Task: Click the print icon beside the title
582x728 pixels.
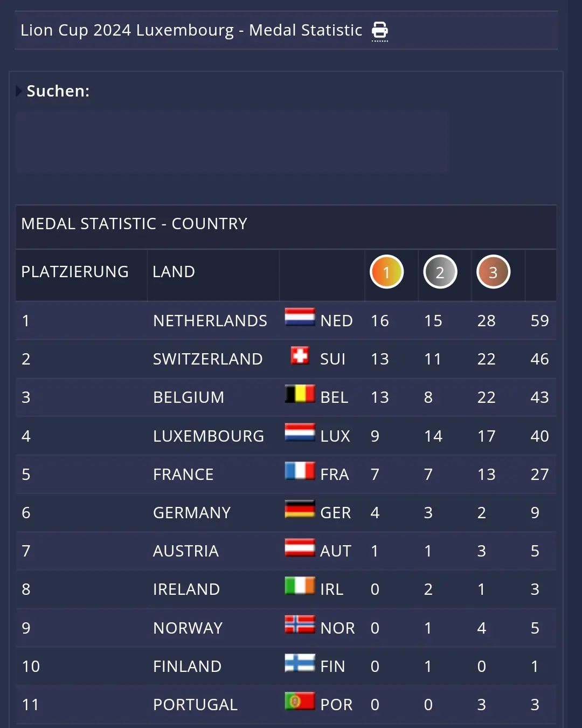Action: tap(380, 31)
